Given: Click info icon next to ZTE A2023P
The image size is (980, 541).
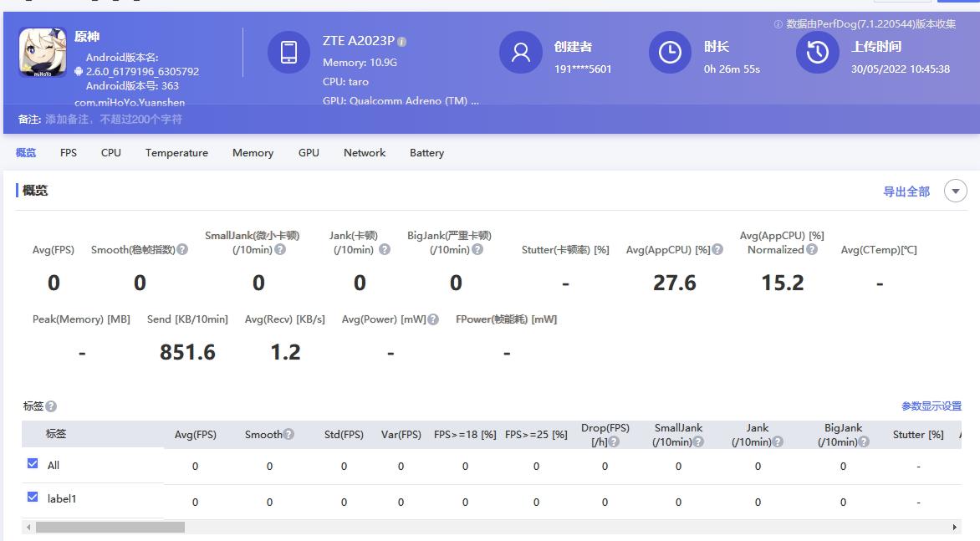Looking at the screenshot, I should [x=402, y=42].
